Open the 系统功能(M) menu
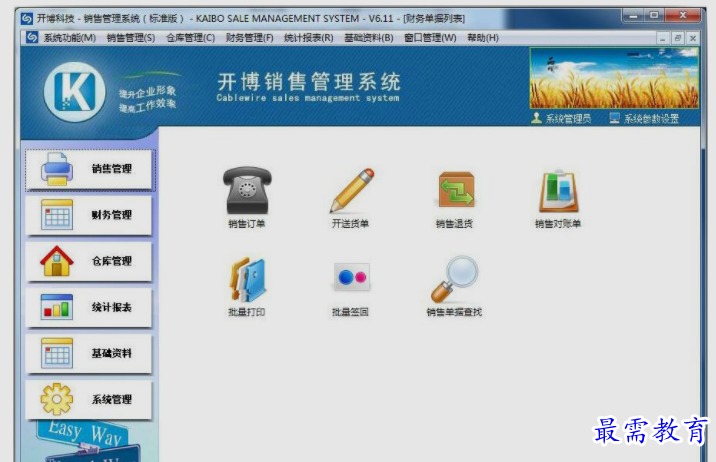Screen dimensions: 716x462 70,38
